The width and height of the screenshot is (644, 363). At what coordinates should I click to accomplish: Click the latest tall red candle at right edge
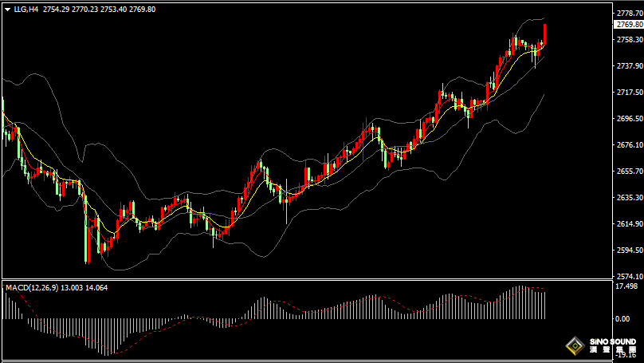[x=545, y=34]
